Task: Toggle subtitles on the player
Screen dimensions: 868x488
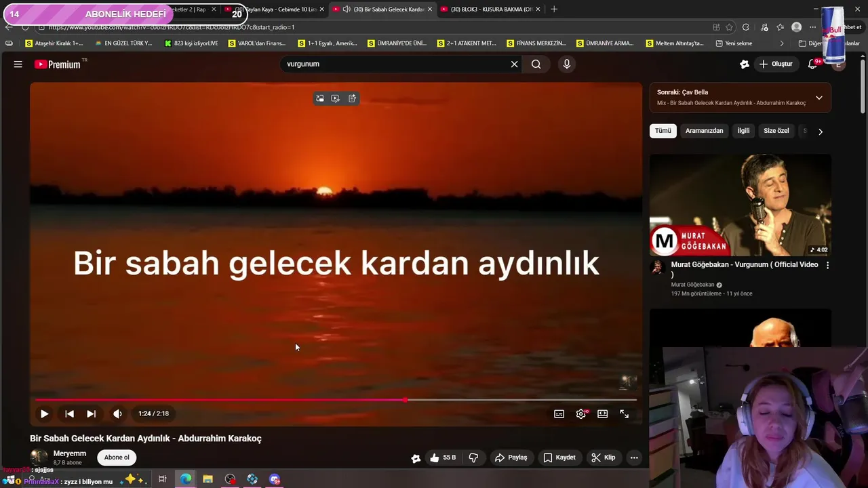Action: [x=559, y=413]
